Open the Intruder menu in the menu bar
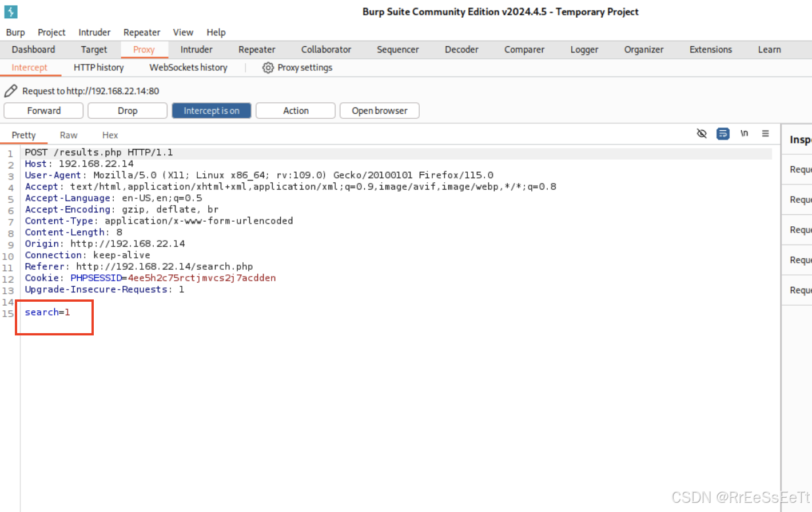 (x=94, y=33)
